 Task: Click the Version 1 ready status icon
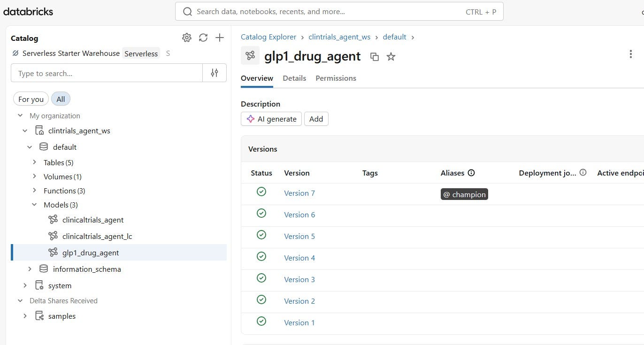pos(261,321)
